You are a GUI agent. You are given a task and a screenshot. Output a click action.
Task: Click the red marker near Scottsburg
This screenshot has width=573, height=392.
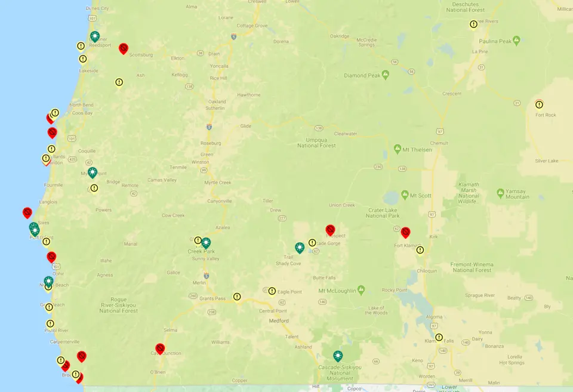124,48
